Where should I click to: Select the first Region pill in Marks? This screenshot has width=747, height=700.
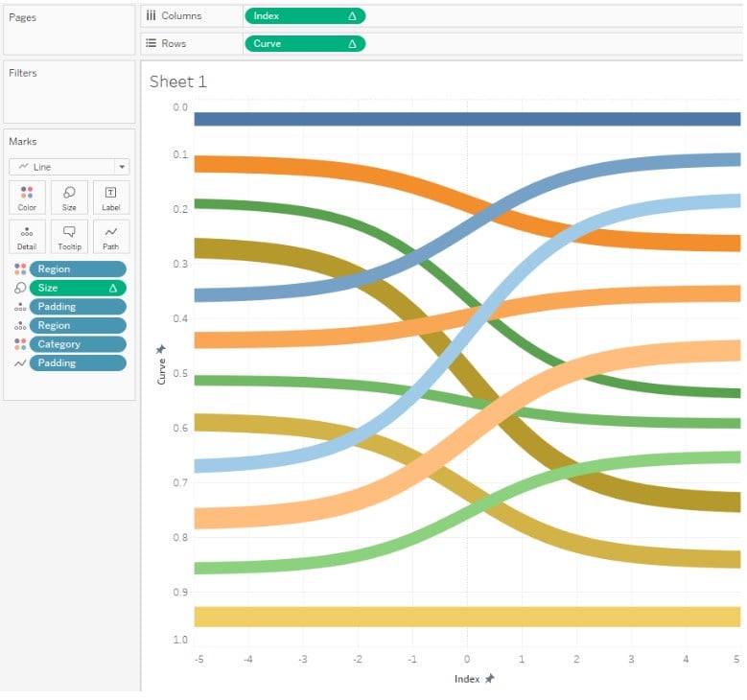click(x=78, y=269)
